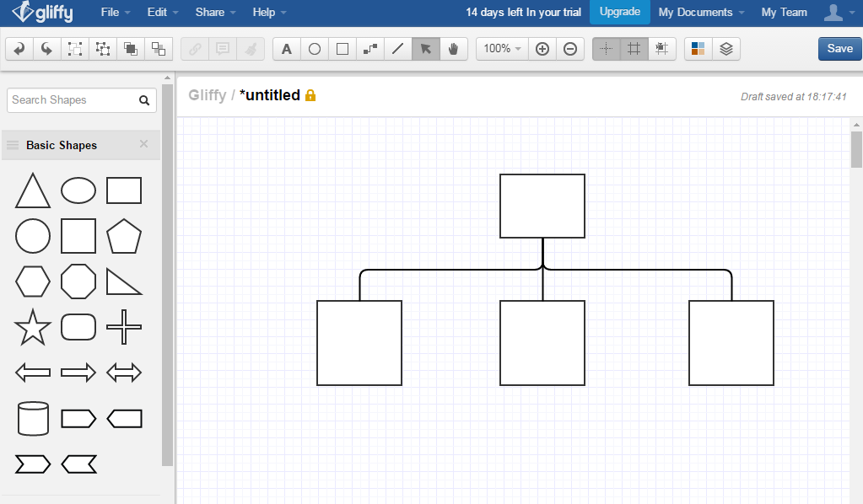Select the bottom-right square on canvas
This screenshot has height=504, width=863.
(731, 343)
